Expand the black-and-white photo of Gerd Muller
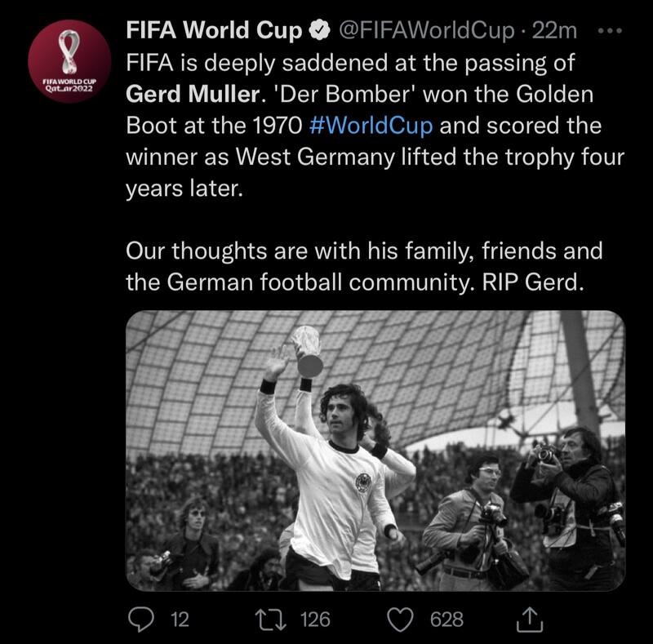653x644 pixels. click(375, 451)
